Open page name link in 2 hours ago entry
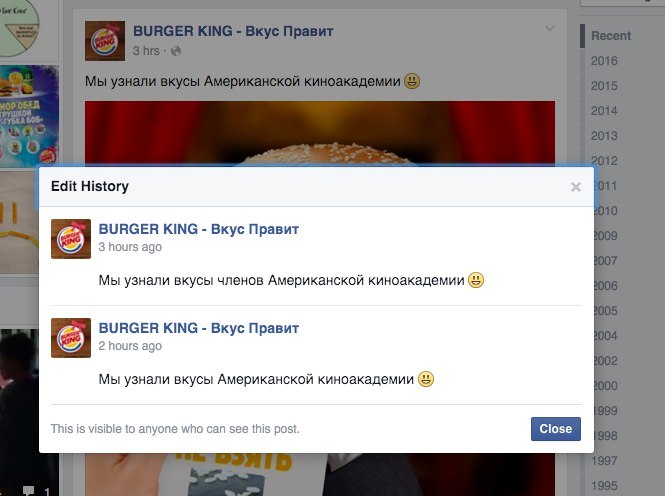Image resolution: width=665 pixels, height=496 pixels. tap(198, 328)
